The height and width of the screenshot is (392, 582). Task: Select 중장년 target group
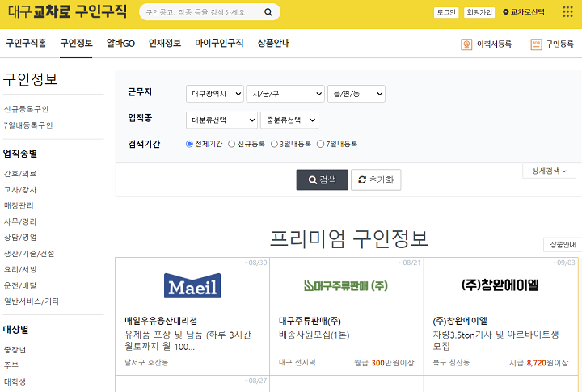click(15, 350)
